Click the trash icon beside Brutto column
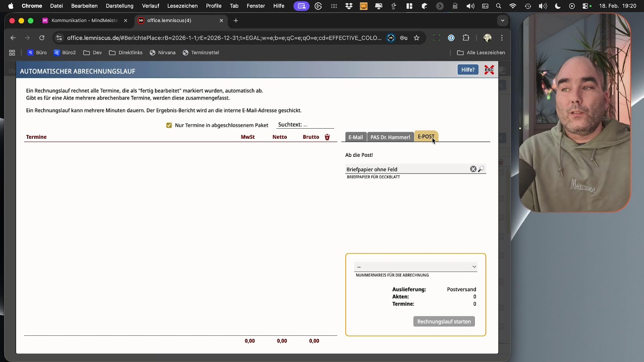This screenshot has width=644, height=362. (327, 137)
